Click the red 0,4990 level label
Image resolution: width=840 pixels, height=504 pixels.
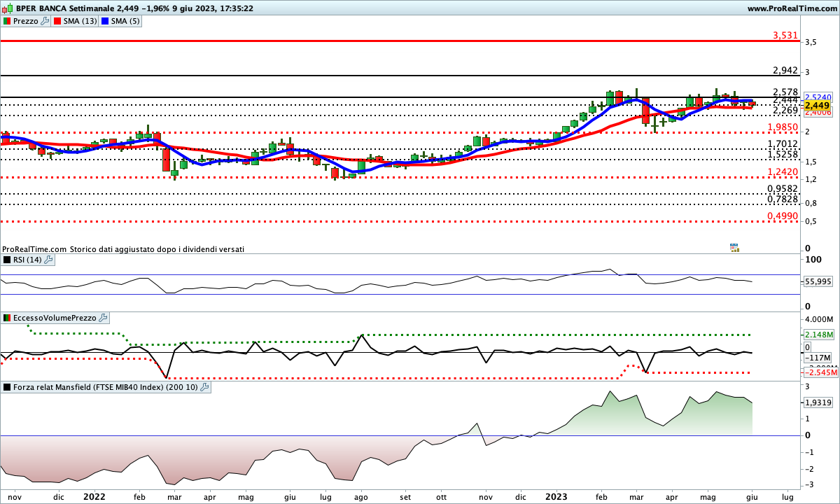[783, 216]
